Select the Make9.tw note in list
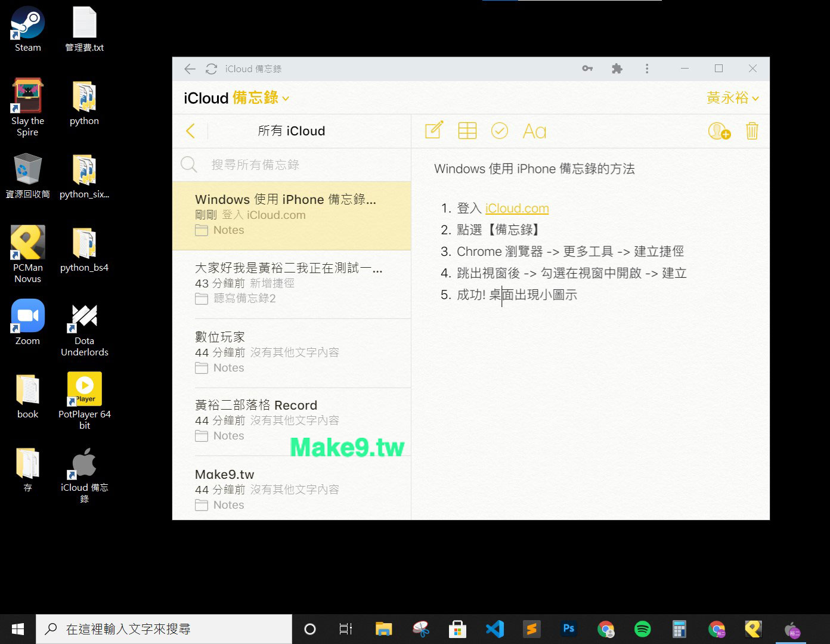830x644 pixels. pos(292,489)
